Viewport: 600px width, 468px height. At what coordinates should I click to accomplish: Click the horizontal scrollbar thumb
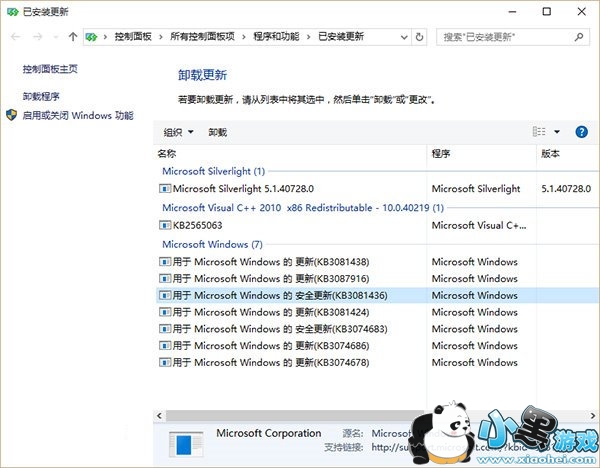coord(295,416)
